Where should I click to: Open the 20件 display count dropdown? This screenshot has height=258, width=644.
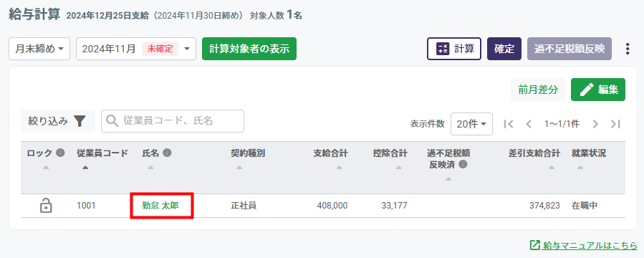click(x=471, y=124)
